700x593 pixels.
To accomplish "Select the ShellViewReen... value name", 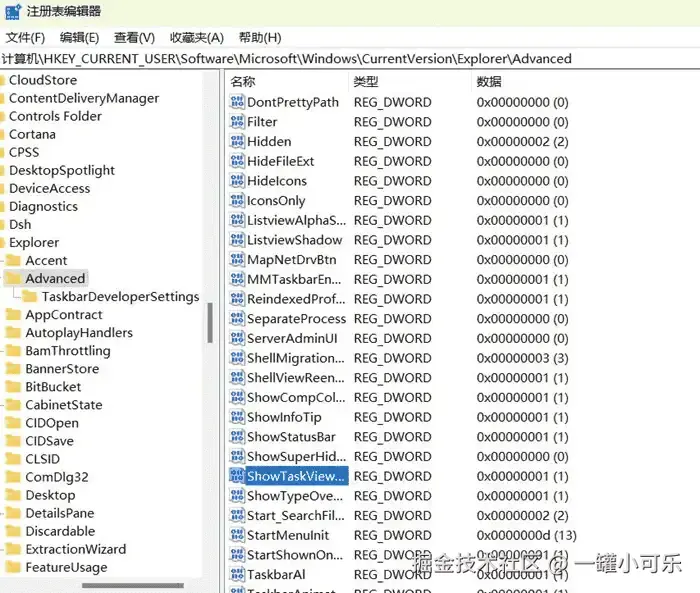I will pos(296,377).
